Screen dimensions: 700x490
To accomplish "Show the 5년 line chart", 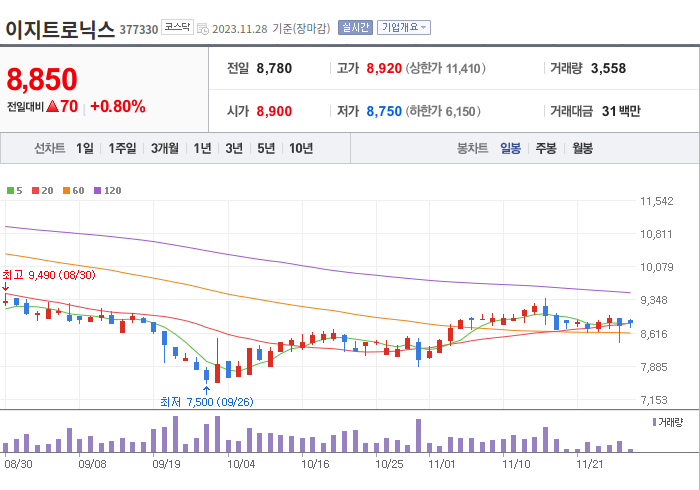I will [266, 148].
